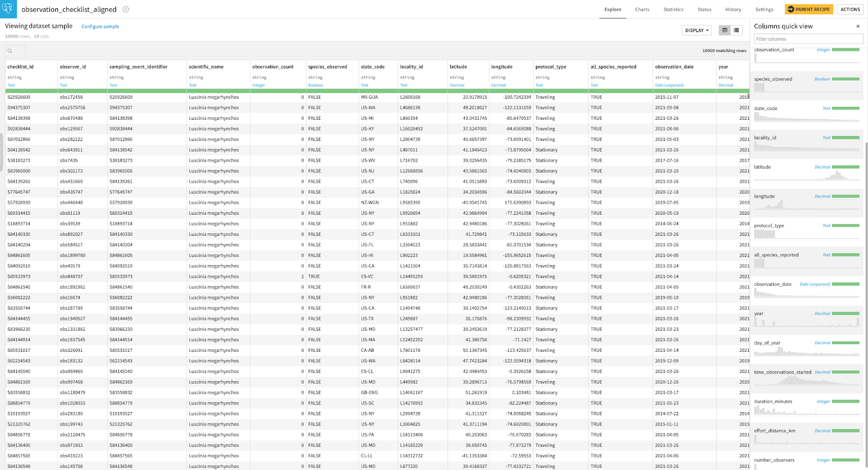868x470 pixels.
Task: Change the Integer meaning under observation_count header
Action: pos(259,85)
